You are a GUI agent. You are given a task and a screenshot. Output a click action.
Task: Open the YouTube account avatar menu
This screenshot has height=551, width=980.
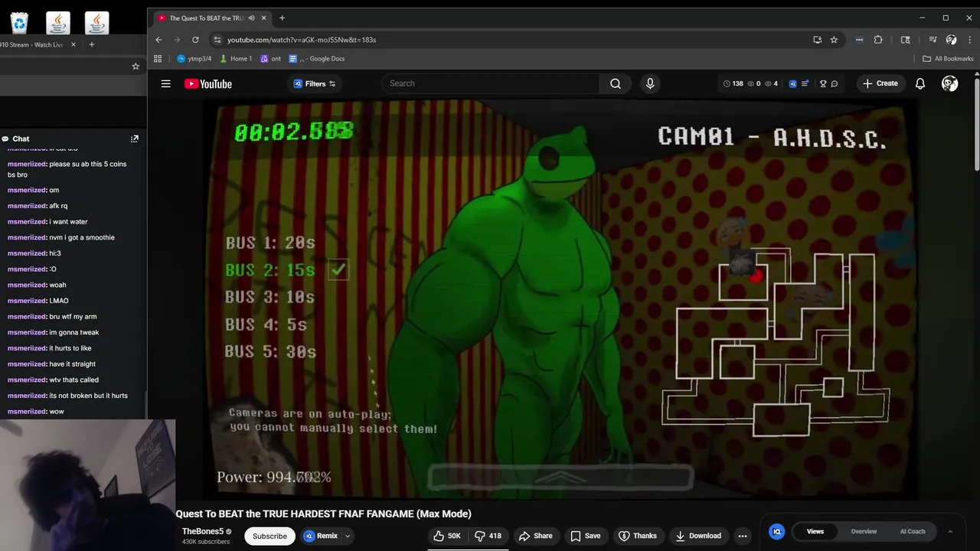pos(949,83)
